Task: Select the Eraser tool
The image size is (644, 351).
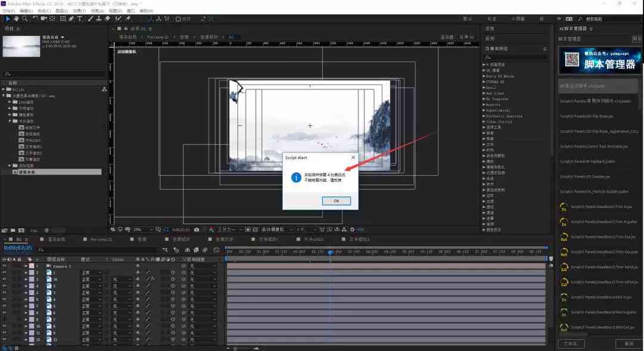Action: click(107, 18)
